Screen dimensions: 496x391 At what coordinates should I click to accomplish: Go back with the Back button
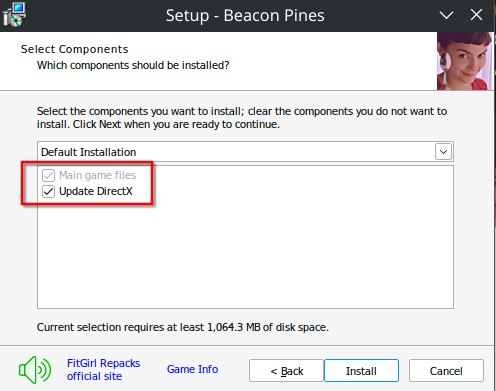[x=286, y=371]
